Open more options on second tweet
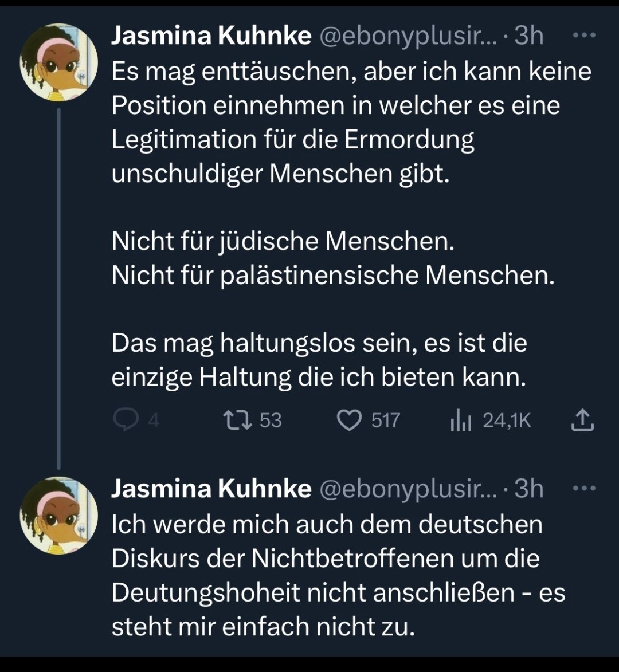The width and height of the screenshot is (619, 672). pyautogui.click(x=585, y=489)
